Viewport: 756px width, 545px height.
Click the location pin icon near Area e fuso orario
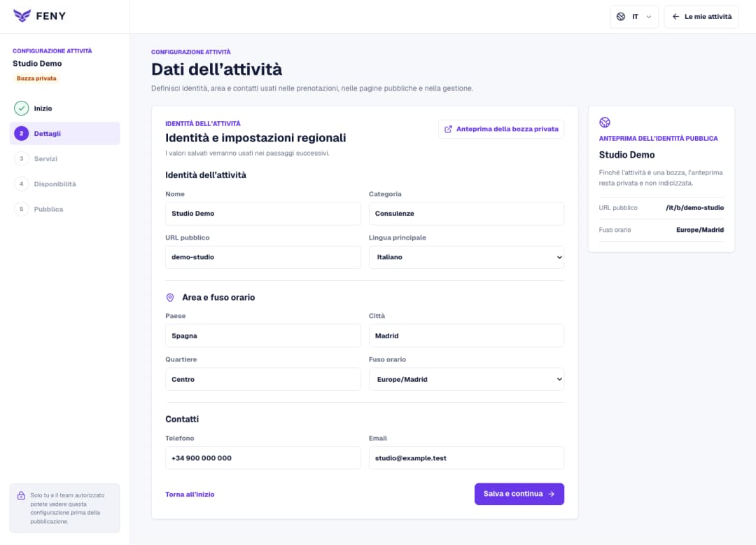click(170, 298)
